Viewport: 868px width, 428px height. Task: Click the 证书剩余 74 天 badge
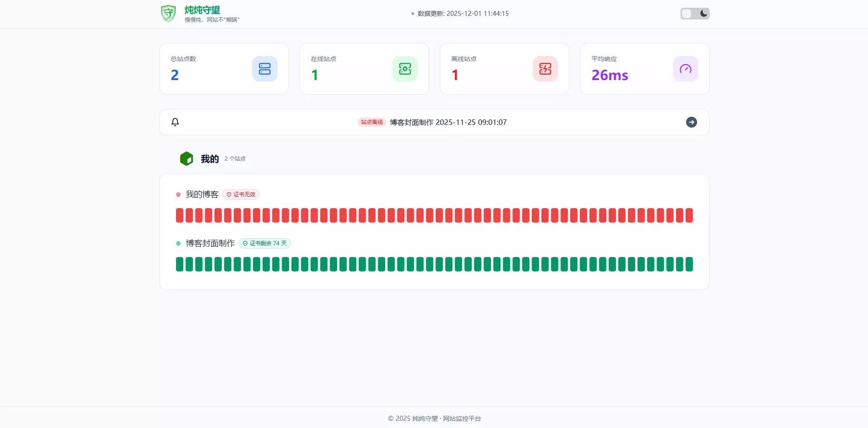264,243
